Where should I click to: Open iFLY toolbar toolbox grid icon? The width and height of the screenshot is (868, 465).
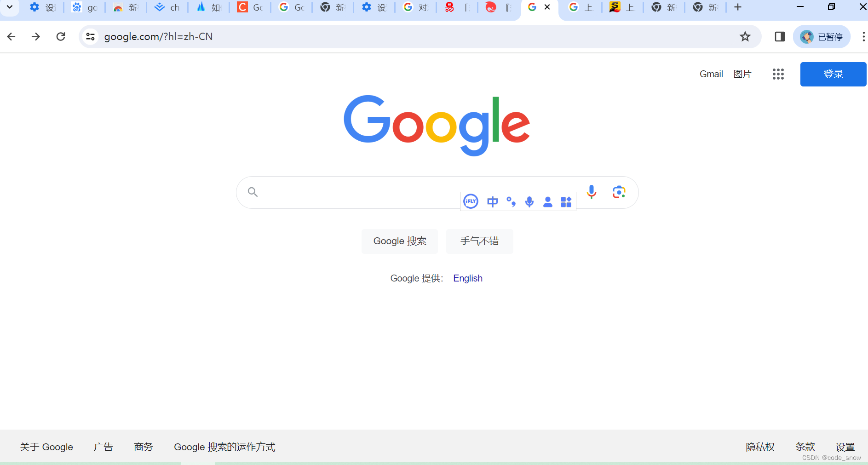[x=566, y=202]
